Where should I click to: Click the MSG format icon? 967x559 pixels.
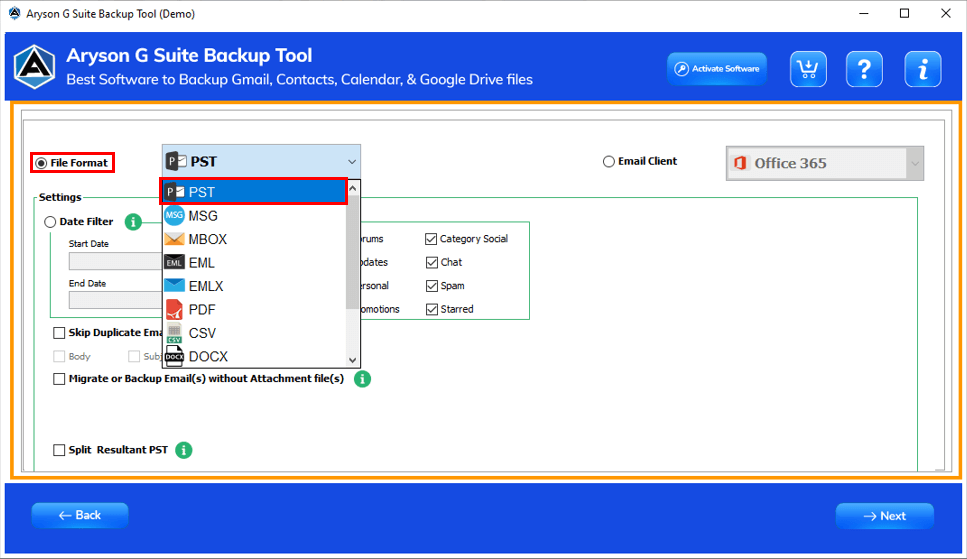point(175,215)
